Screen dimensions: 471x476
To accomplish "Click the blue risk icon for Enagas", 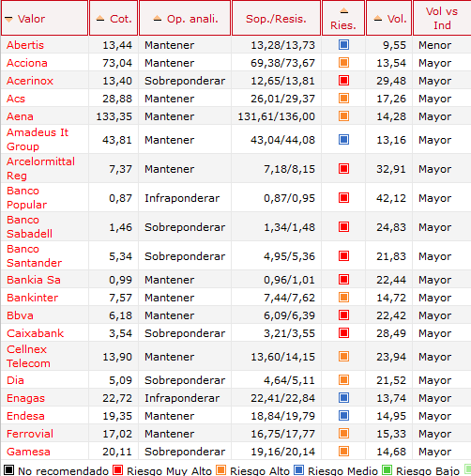I will [343, 398].
